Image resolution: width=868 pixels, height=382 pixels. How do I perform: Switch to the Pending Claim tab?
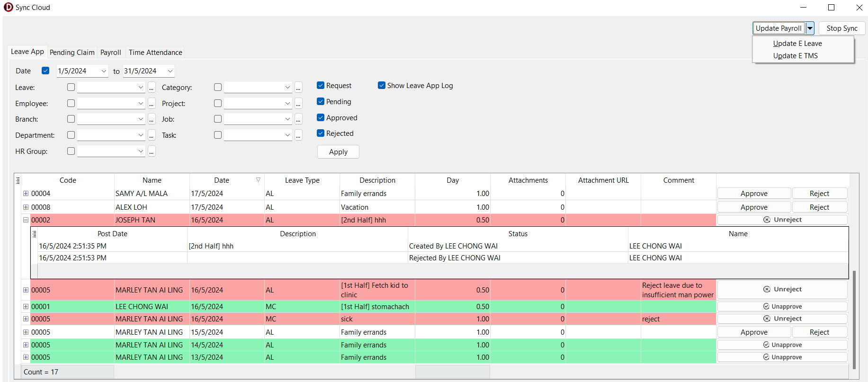tap(72, 53)
